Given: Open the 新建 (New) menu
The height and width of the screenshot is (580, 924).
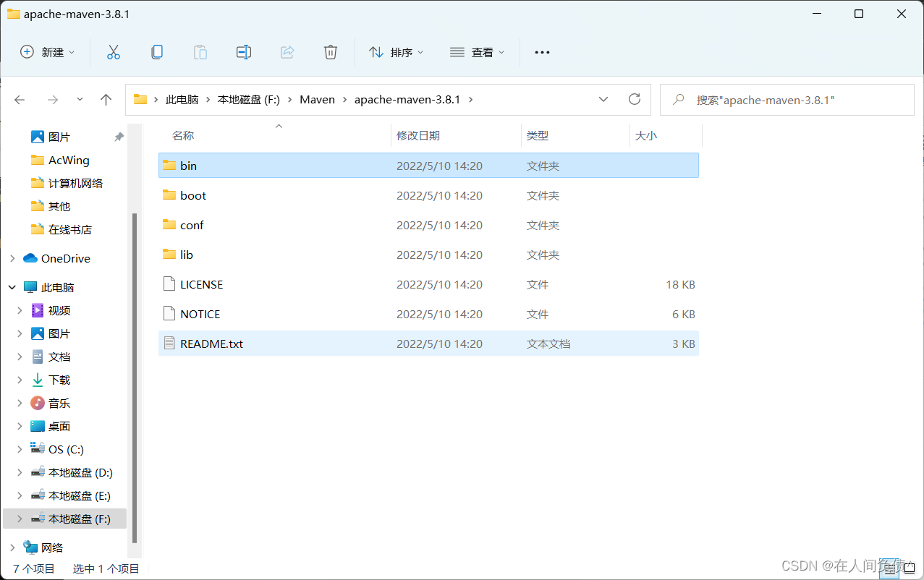Looking at the screenshot, I should [x=48, y=52].
